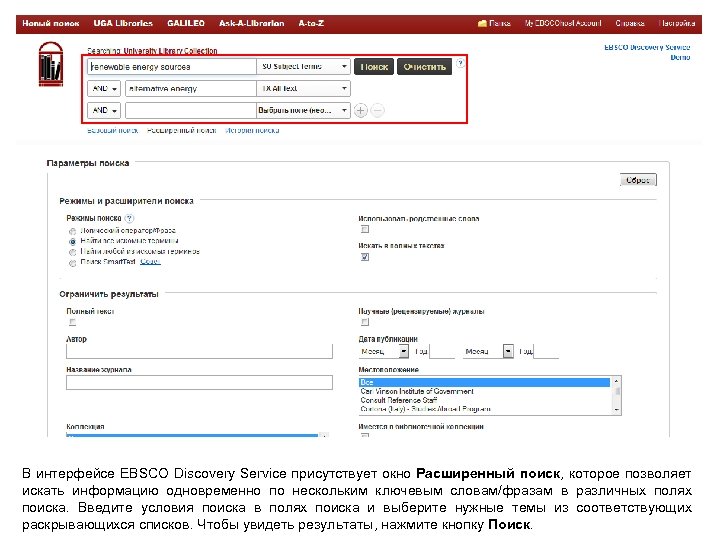Open help icon next to Режимы поиска
The height and width of the screenshot is (540, 720).
click(129, 219)
